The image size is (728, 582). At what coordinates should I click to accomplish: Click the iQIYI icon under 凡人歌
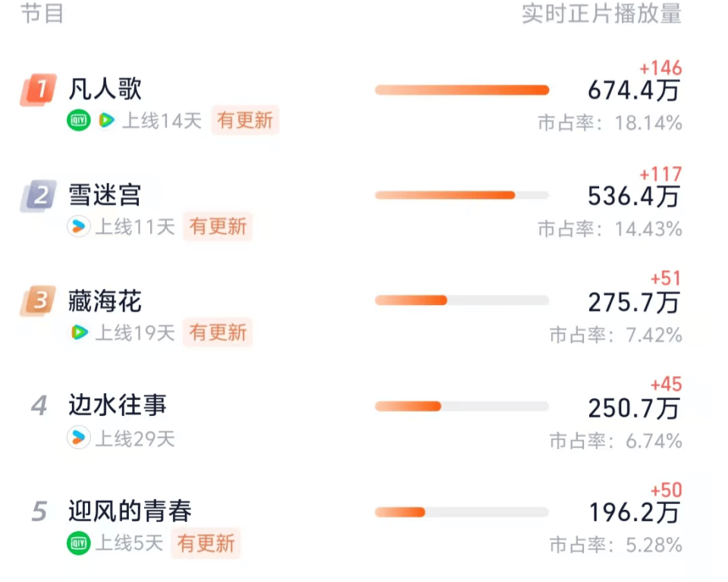coord(78,120)
